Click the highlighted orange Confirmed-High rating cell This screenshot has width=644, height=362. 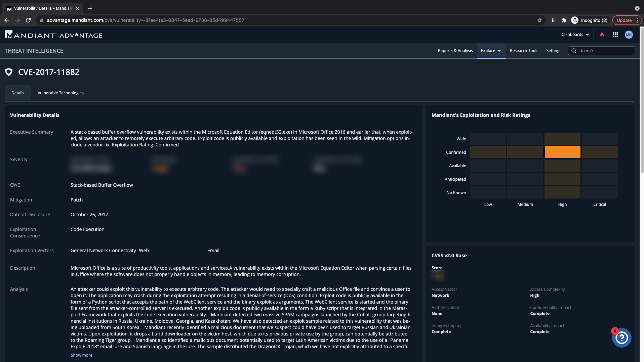point(562,152)
